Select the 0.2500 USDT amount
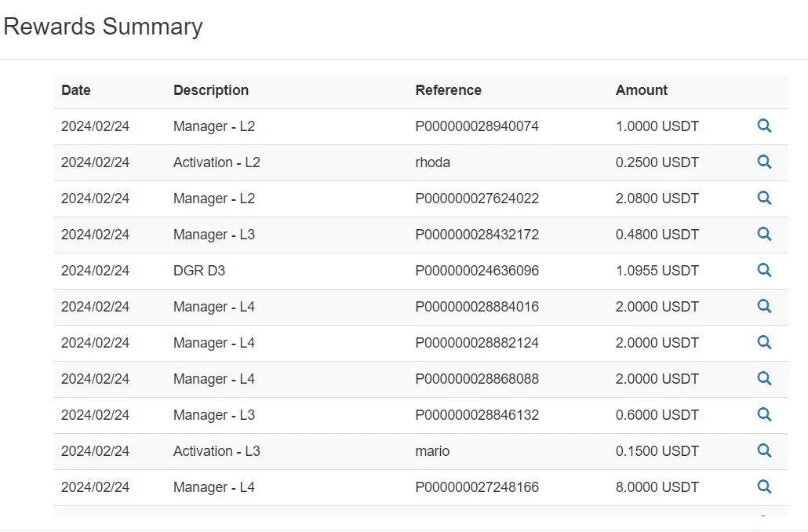 (657, 162)
